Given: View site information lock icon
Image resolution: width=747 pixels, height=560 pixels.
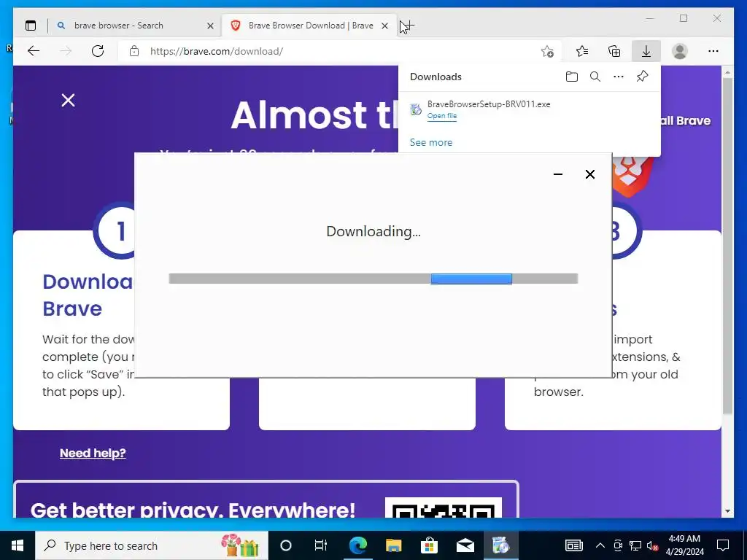Looking at the screenshot, I should [x=134, y=51].
